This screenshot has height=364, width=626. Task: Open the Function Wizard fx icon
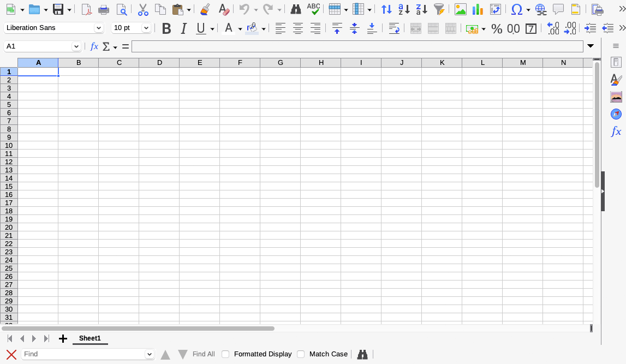[x=94, y=46]
